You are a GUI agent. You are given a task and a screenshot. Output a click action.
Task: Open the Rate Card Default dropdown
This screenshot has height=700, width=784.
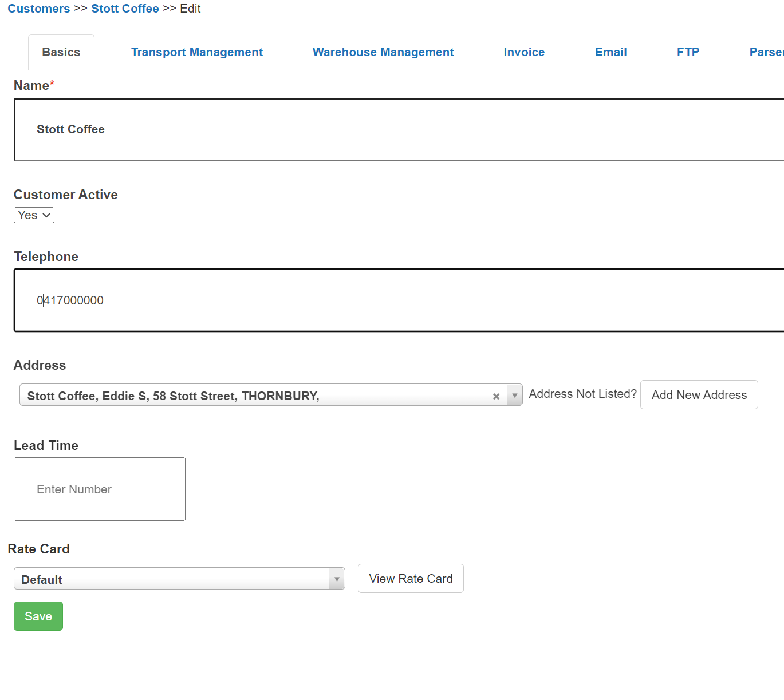pos(172,579)
